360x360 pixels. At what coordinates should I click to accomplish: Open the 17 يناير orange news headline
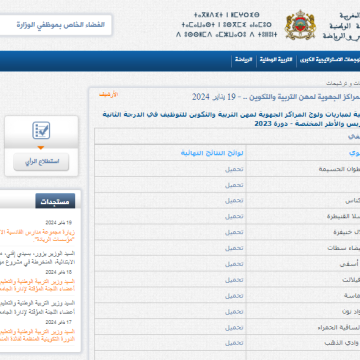tap(37, 335)
